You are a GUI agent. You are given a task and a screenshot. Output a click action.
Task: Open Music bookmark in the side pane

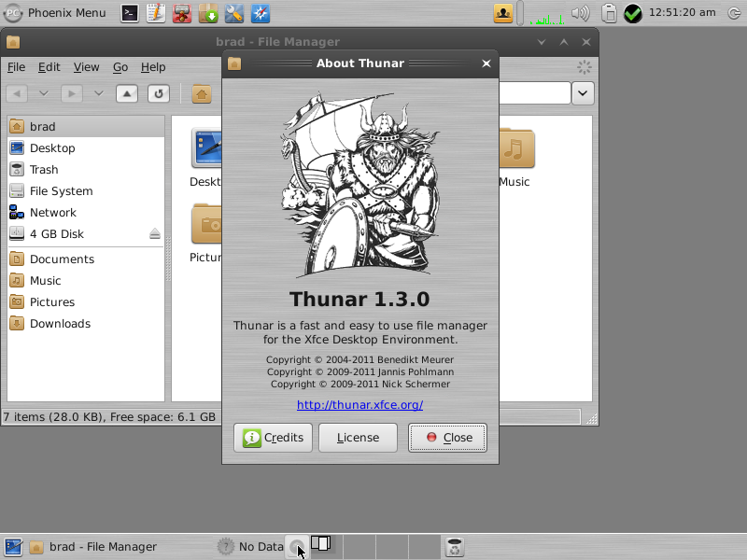point(86,281)
